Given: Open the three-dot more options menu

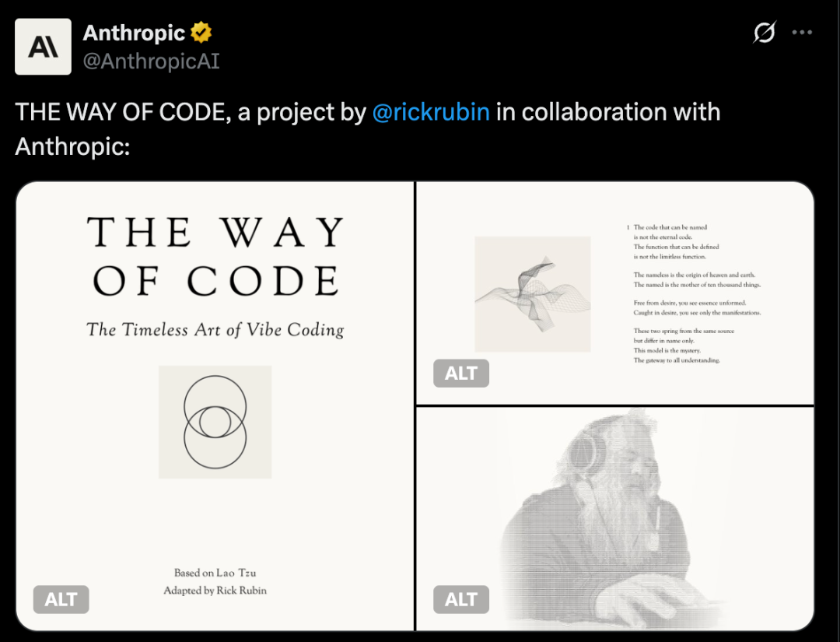Looking at the screenshot, I should click(802, 32).
